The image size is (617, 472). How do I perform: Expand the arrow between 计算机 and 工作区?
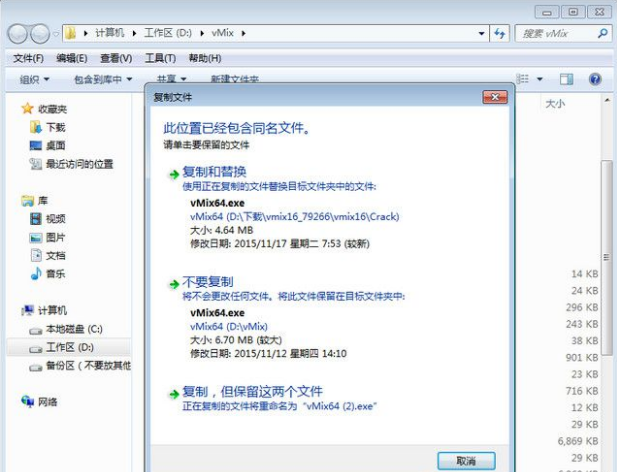pos(135,33)
